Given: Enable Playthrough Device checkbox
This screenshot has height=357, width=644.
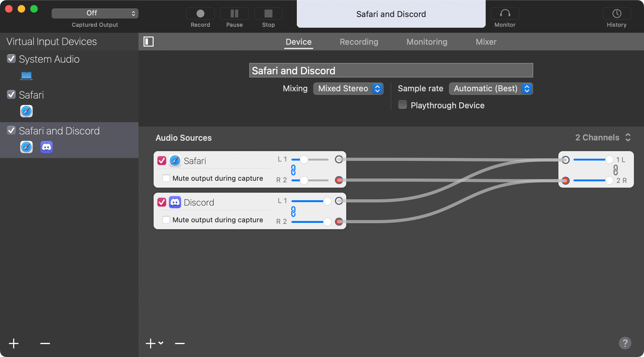Looking at the screenshot, I should click(x=403, y=105).
